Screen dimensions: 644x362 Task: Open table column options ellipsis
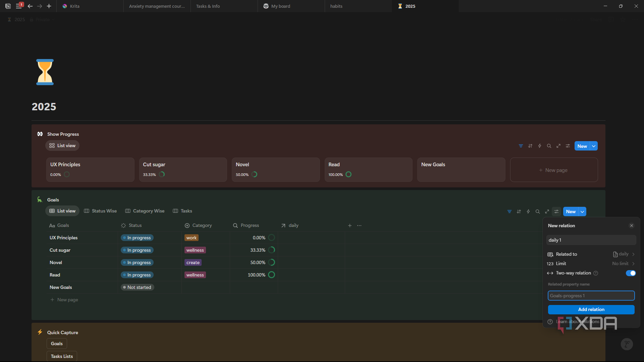point(359,226)
